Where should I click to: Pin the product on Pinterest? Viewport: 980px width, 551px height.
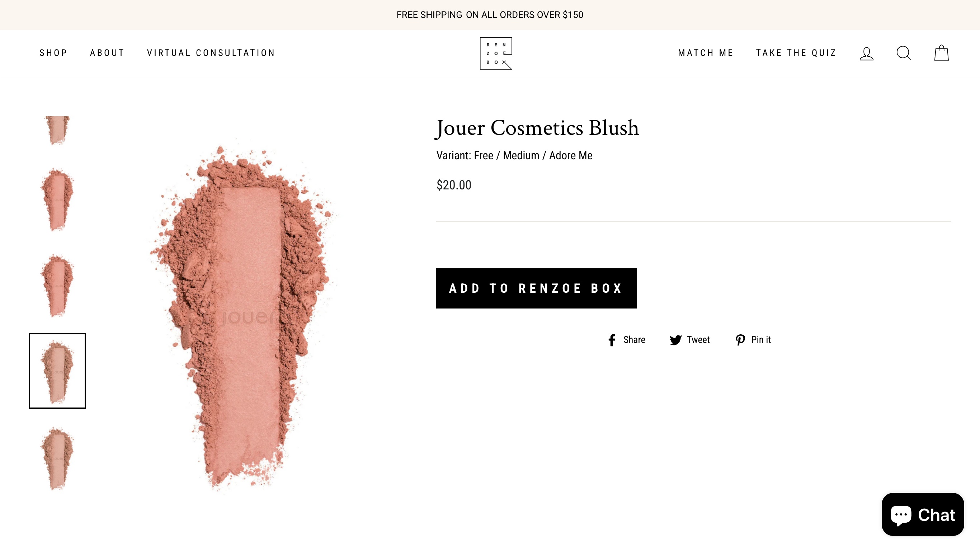point(753,340)
